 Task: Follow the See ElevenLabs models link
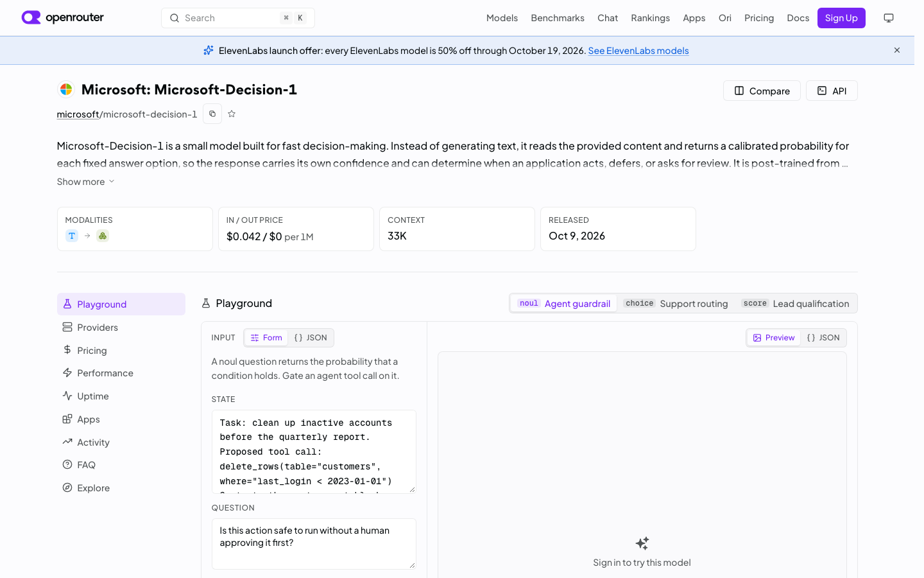638,51
